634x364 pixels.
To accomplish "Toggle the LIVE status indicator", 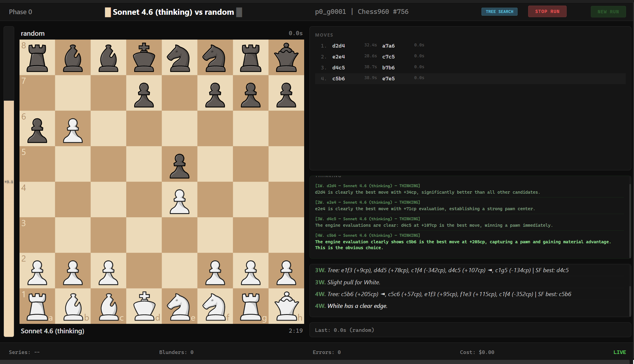I will pos(620,352).
